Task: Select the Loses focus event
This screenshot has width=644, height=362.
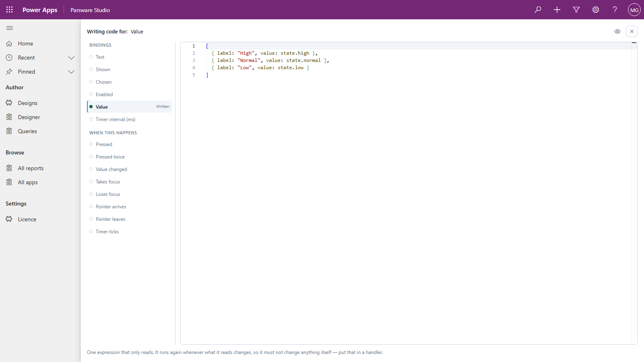Action: [129, 194]
